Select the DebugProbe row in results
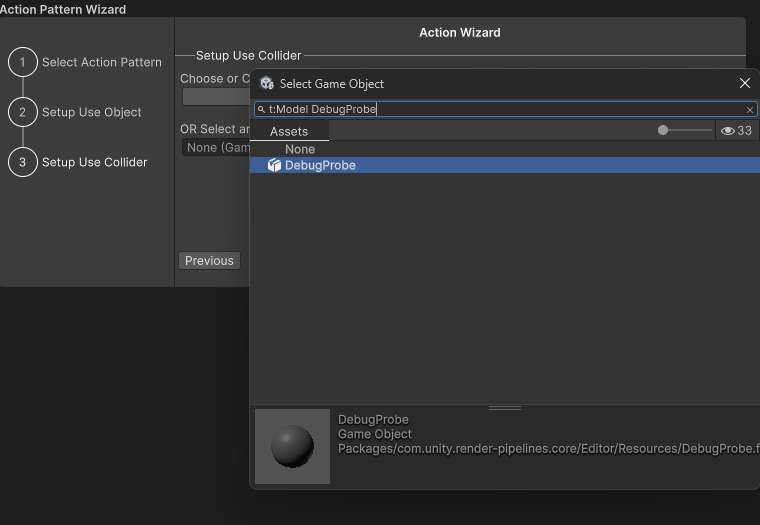Viewport: 760px width, 525px height. click(x=505, y=165)
